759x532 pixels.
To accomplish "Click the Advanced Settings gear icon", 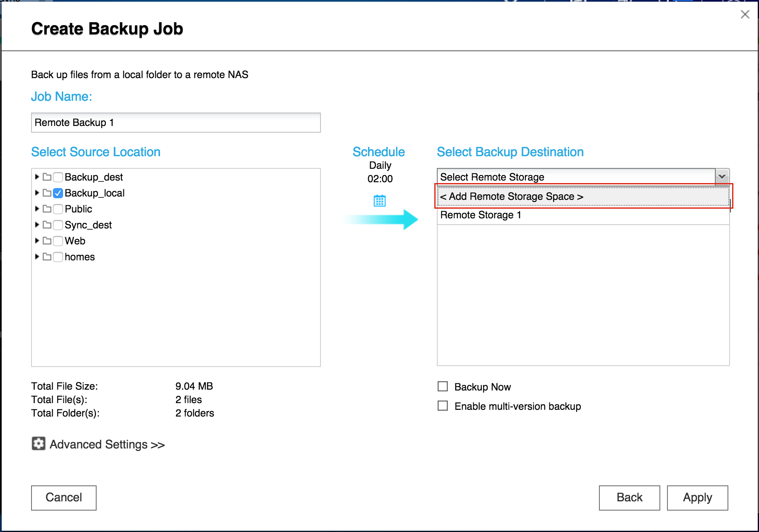I will [x=39, y=443].
